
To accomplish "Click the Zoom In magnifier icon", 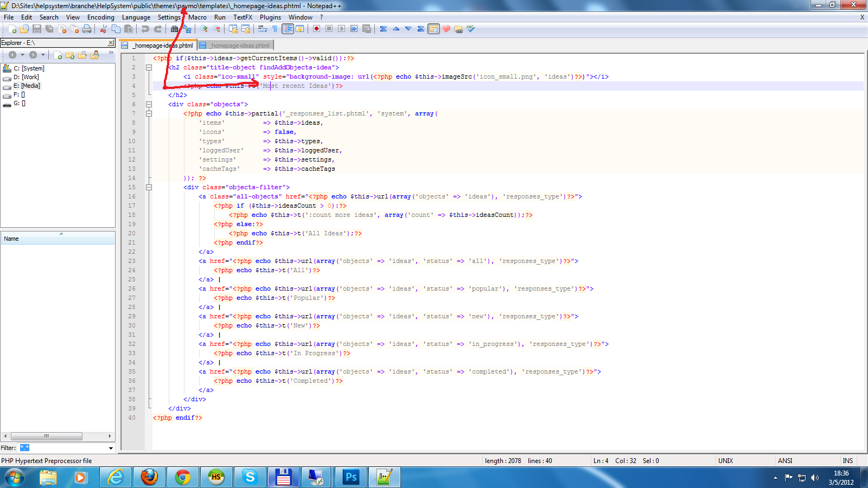I will click(204, 29).
